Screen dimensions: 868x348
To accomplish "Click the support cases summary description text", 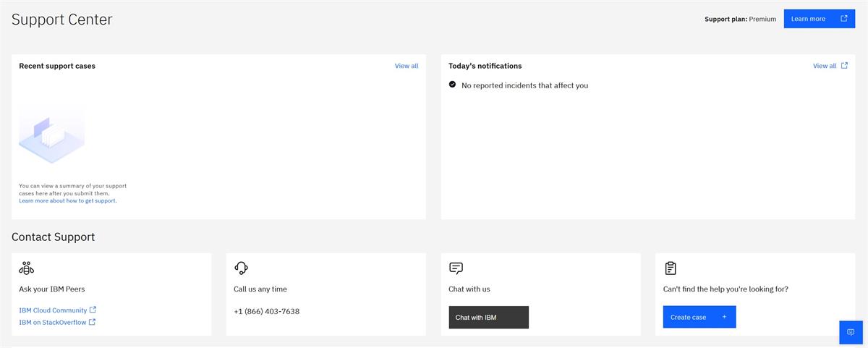I will coord(72,190).
